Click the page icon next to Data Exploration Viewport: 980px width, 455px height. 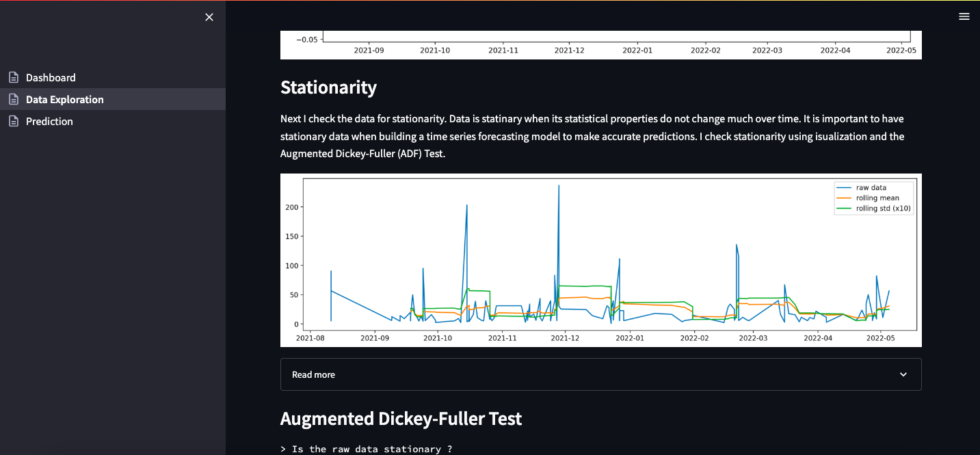coord(12,99)
